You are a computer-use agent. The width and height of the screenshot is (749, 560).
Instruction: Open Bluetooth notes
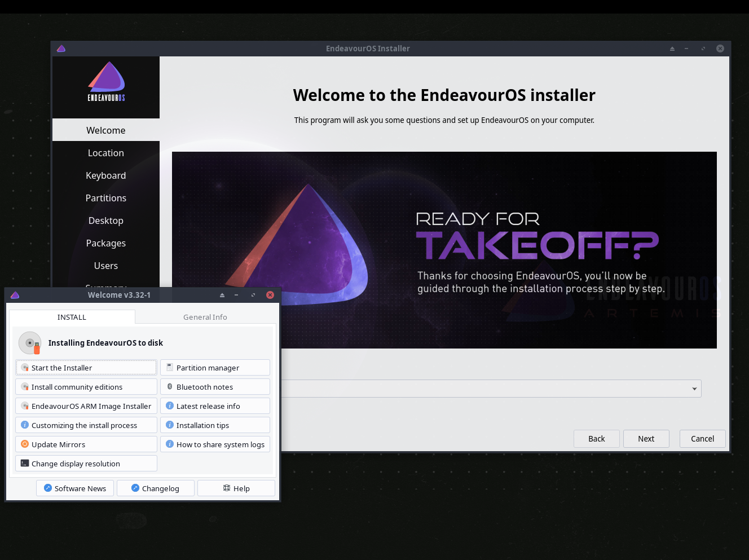(215, 386)
